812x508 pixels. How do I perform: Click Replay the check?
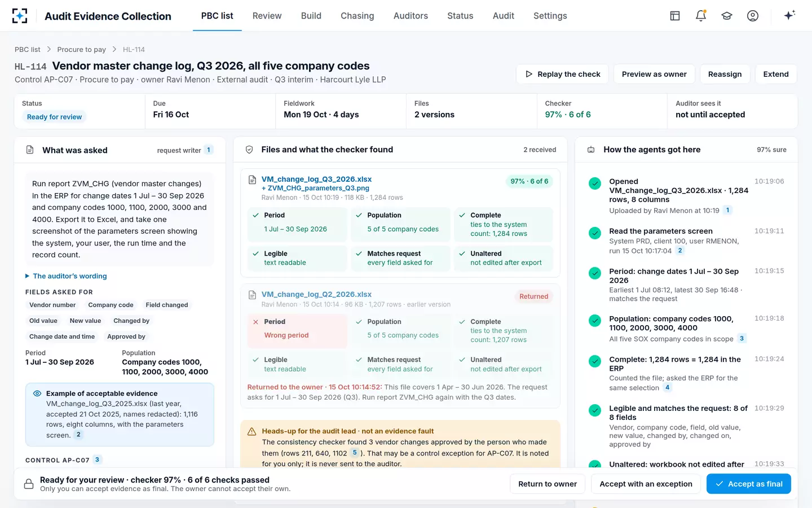click(x=563, y=74)
